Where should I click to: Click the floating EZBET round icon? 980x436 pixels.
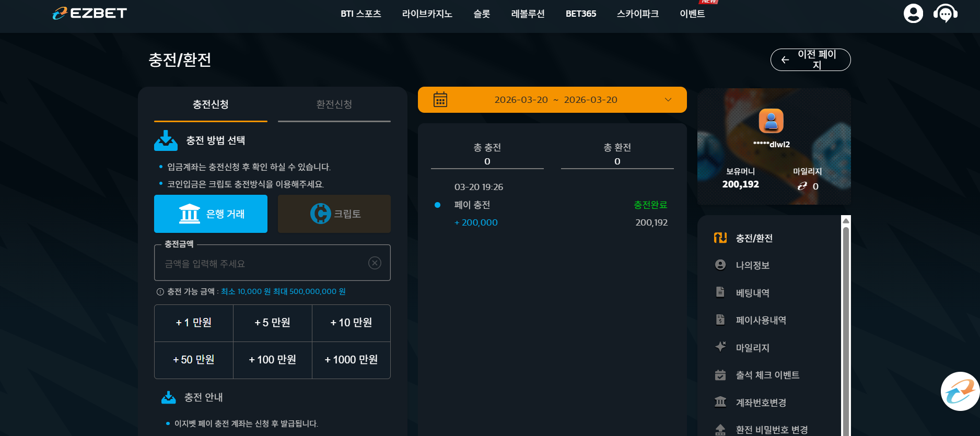tap(960, 391)
